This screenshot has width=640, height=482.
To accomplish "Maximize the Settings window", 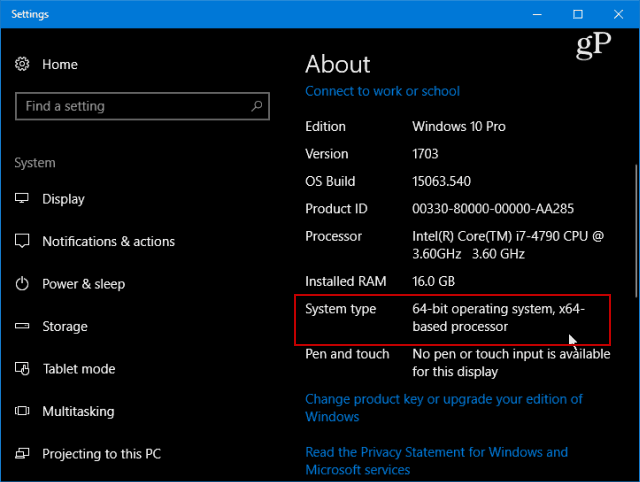I will pyautogui.click(x=578, y=14).
